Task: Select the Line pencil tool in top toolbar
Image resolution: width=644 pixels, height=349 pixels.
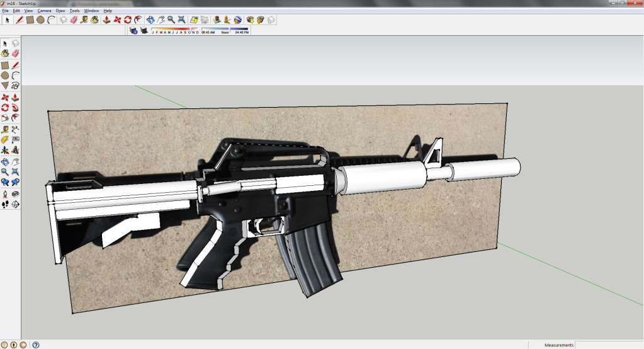Action: [20, 20]
